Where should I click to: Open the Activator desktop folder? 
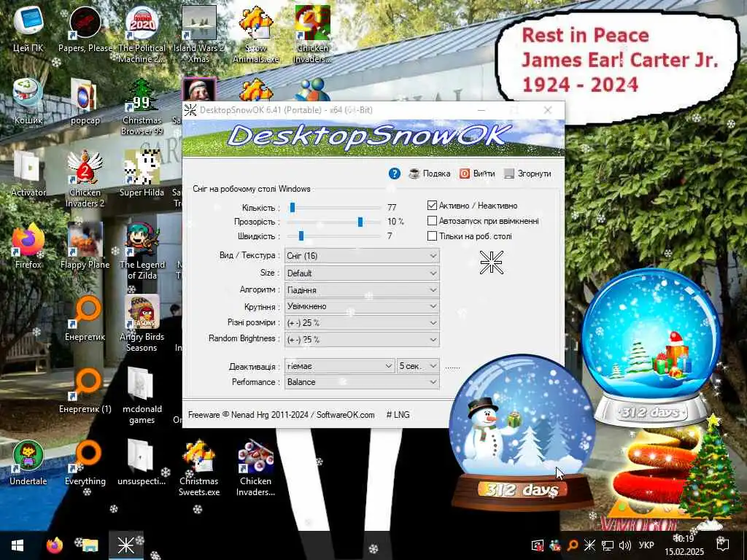coord(28,174)
